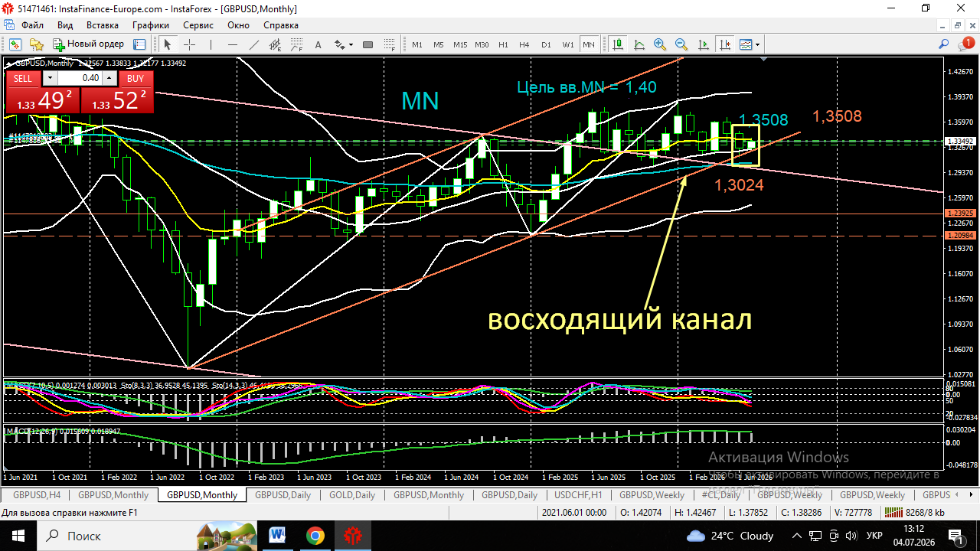Image resolution: width=980 pixels, height=551 pixels.
Task: Select the arrow Cursor tool
Action: coord(167,44)
